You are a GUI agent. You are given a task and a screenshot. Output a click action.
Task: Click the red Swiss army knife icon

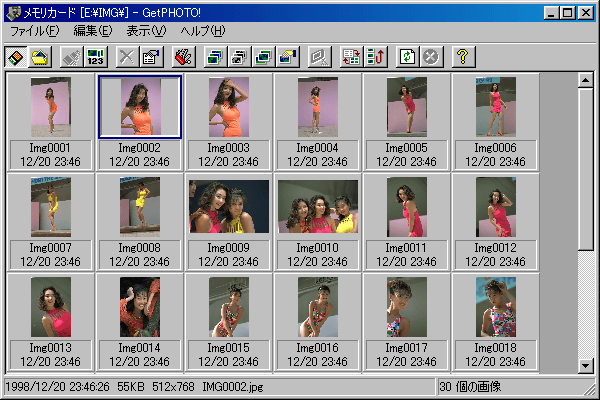point(184,57)
